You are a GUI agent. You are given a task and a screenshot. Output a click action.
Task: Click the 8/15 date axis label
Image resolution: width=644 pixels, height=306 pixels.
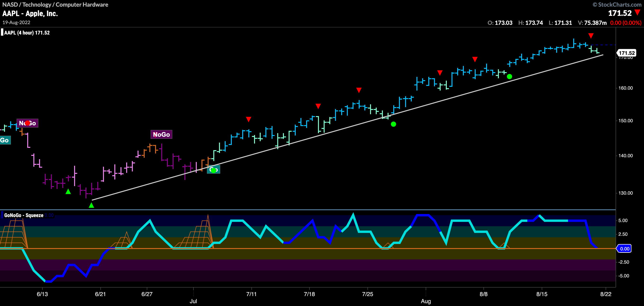click(x=542, y=294)
